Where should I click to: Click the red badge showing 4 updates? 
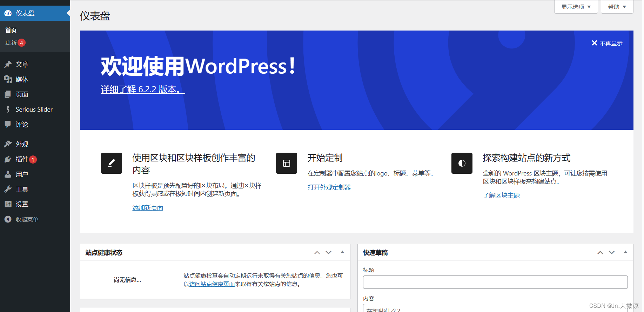click(21, 43)
